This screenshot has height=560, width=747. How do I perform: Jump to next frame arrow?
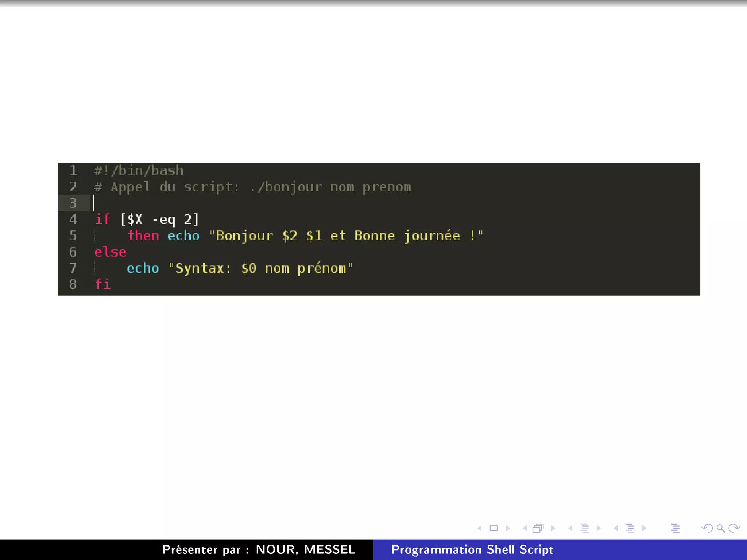553,528
